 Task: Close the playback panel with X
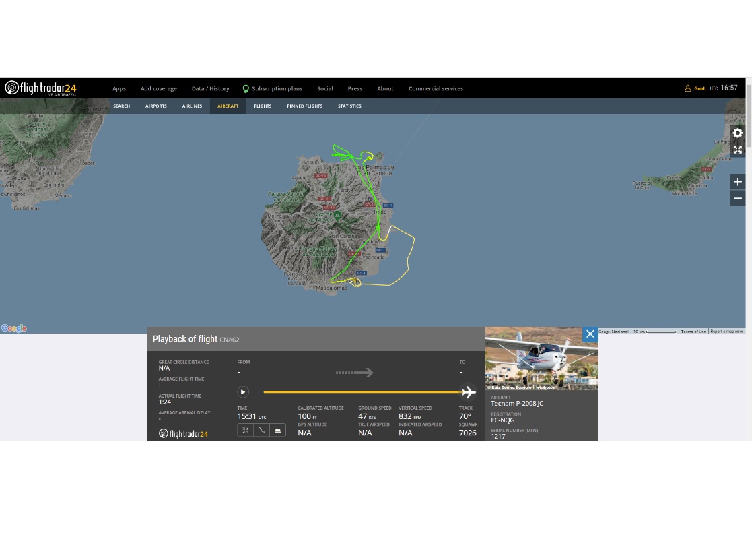pos(590,334)
